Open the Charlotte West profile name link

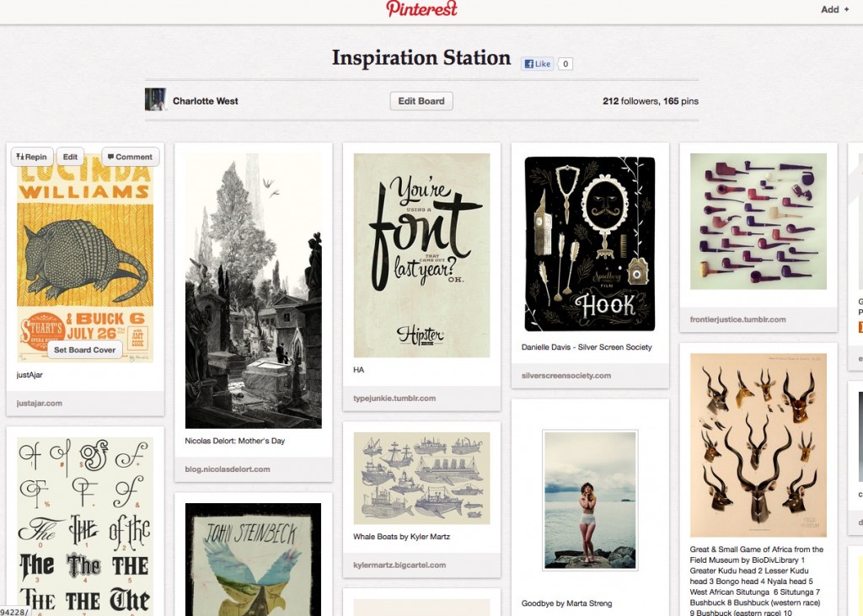tap(206, 101)
